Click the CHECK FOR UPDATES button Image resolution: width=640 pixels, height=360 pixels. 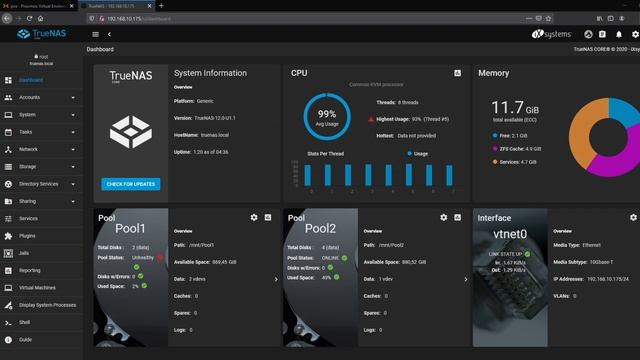pos(131,184)
